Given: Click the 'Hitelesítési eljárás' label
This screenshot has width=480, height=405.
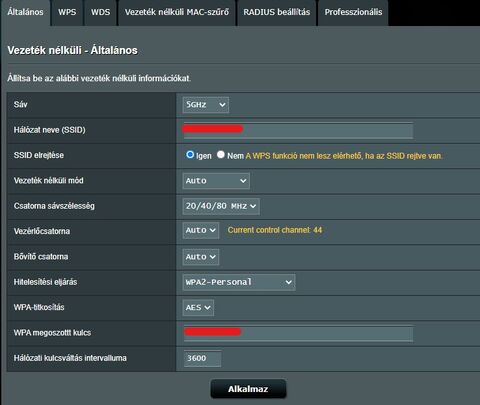Looking at the screenshot, I should point(45,282).
